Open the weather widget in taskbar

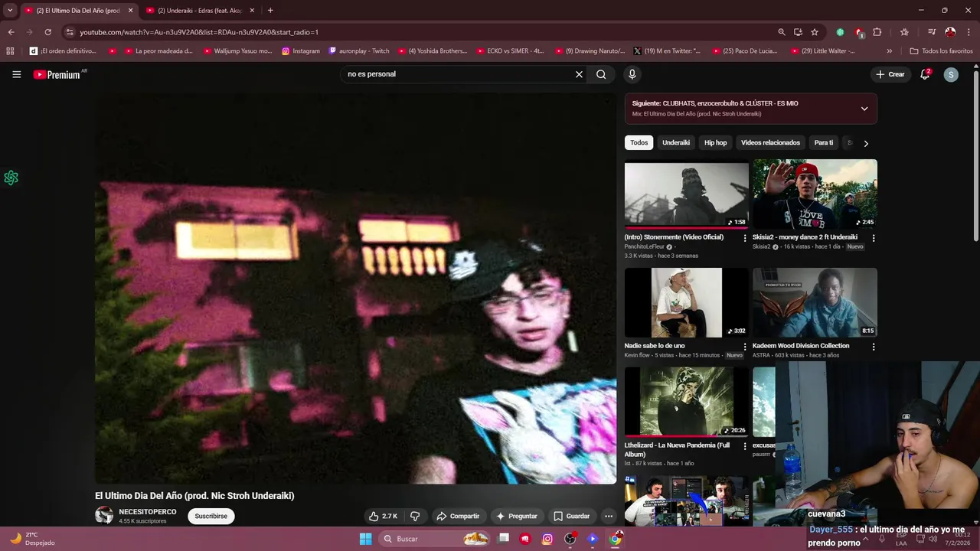[31, 539]
